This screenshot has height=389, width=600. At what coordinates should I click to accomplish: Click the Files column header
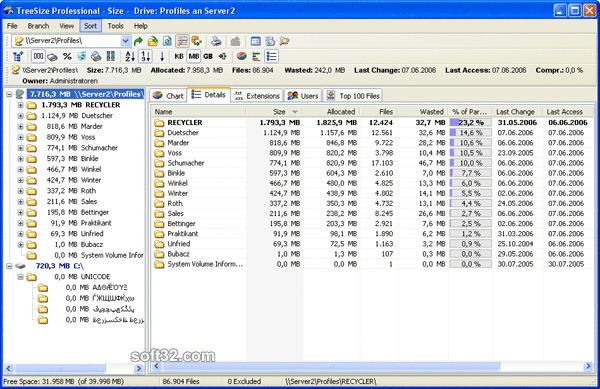point(379,112)
